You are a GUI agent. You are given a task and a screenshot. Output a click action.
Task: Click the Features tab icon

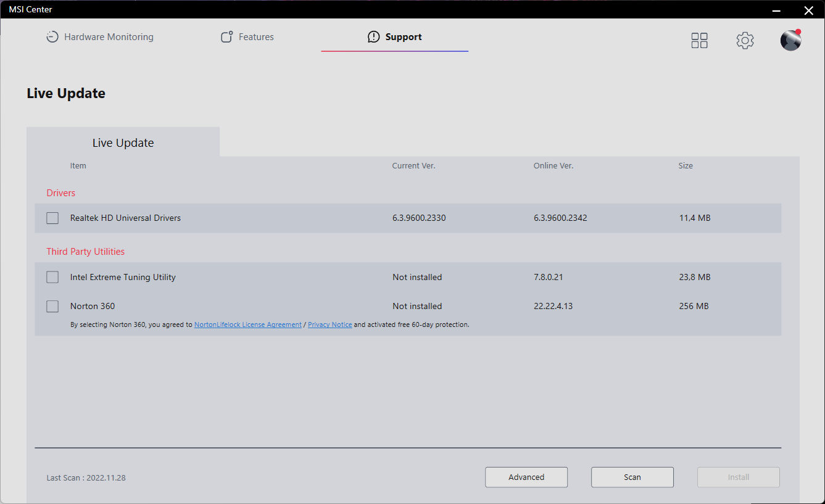tap(227, 37)
